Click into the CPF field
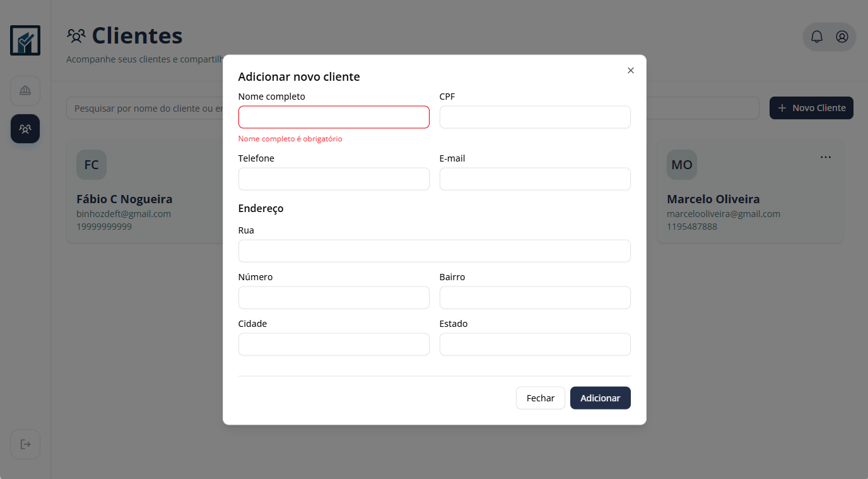The image size is (868, 479). pos(535,117)
